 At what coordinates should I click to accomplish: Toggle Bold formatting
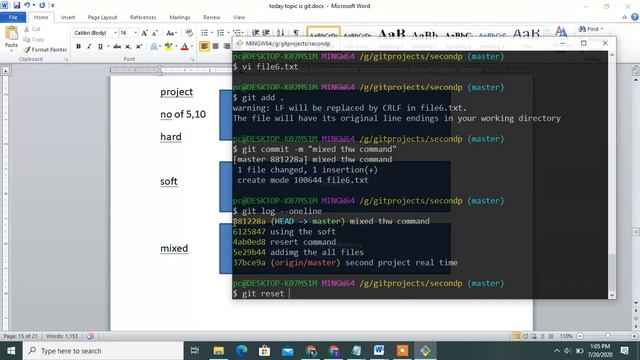click(x=78, y=47)
